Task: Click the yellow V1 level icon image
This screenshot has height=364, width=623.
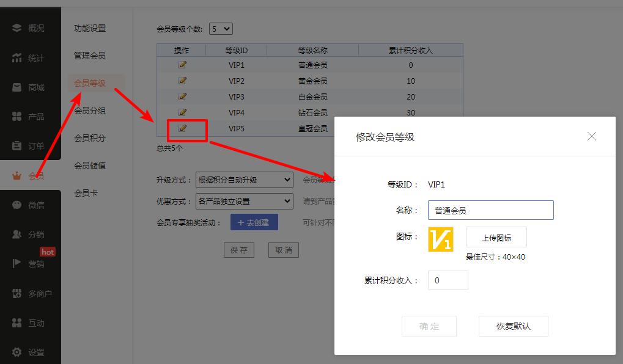Action: click(440, 239)
